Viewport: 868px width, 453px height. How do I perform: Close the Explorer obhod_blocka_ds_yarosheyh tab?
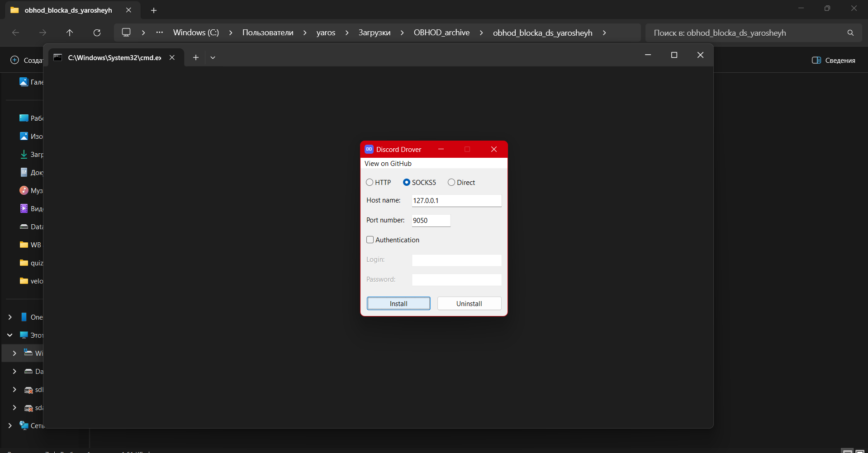coord(128,10)
